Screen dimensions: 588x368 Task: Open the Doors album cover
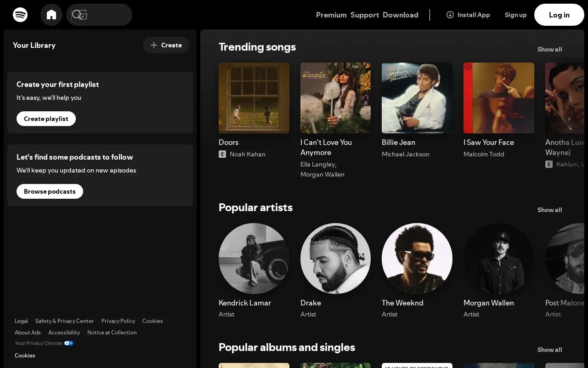click(x=254, y=98)
